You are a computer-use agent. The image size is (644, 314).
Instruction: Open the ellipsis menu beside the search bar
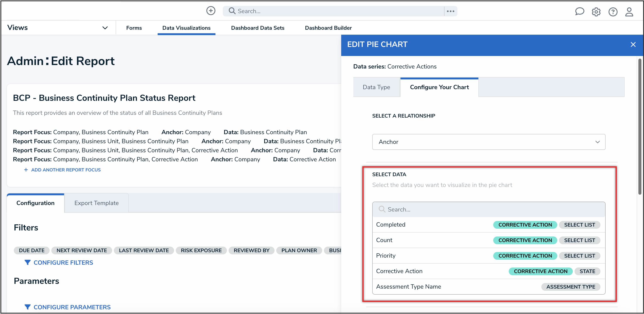pyautogui.click(x=450, y=11)
